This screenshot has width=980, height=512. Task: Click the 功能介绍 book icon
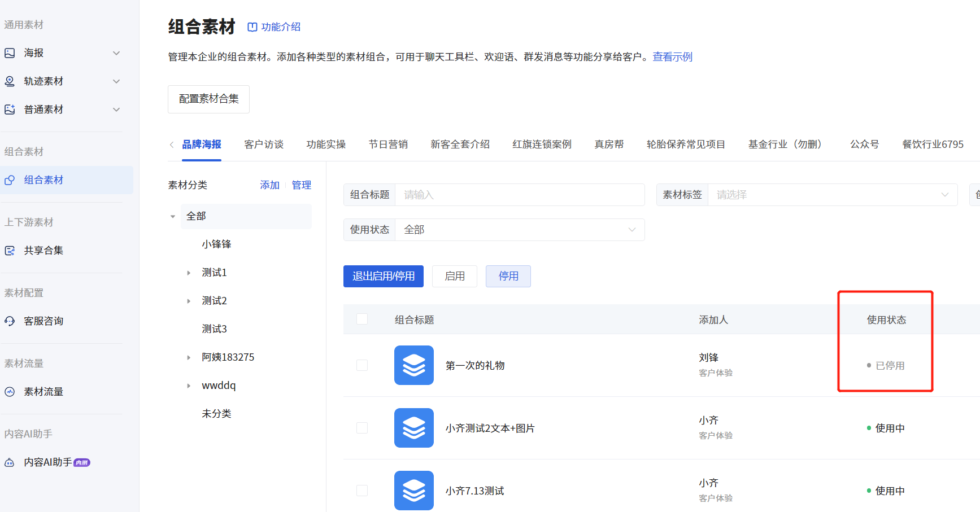tap(252, 27)
